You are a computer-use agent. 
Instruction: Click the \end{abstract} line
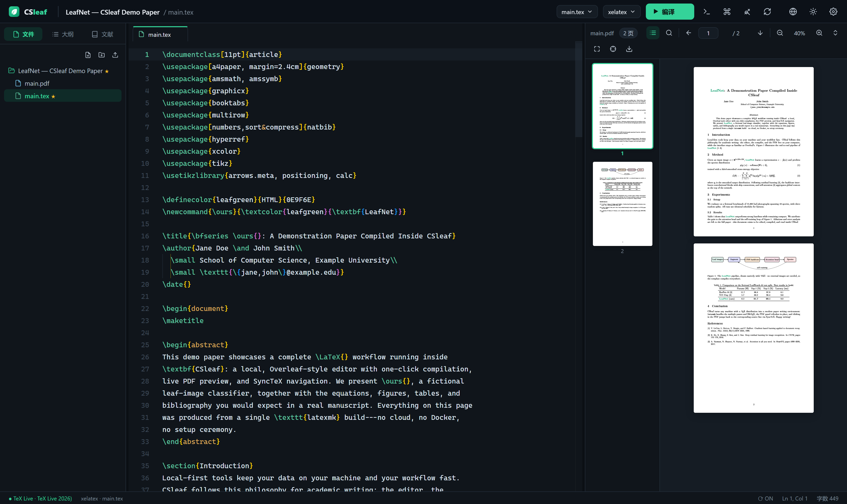tap(191, 442)
